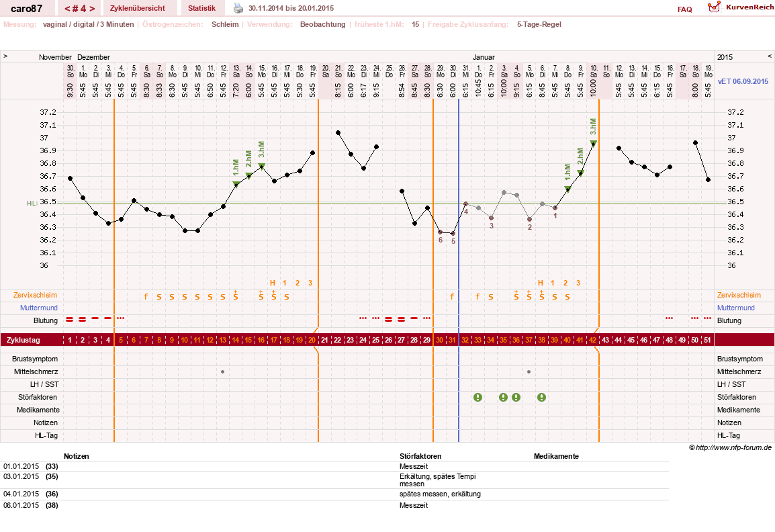
Task: Open the Statistik tab
Action: pyautogui.click(x=201, y=9)
